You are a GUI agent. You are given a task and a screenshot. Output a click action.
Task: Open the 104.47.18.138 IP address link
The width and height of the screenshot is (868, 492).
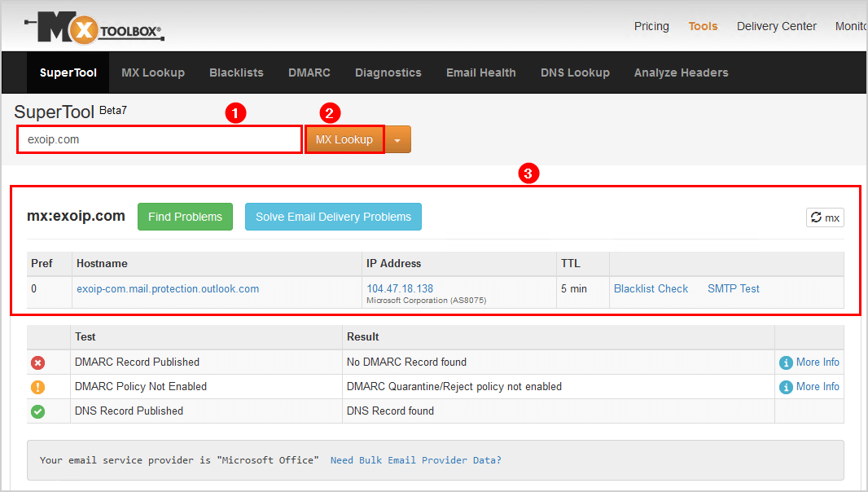coord(400,288)
